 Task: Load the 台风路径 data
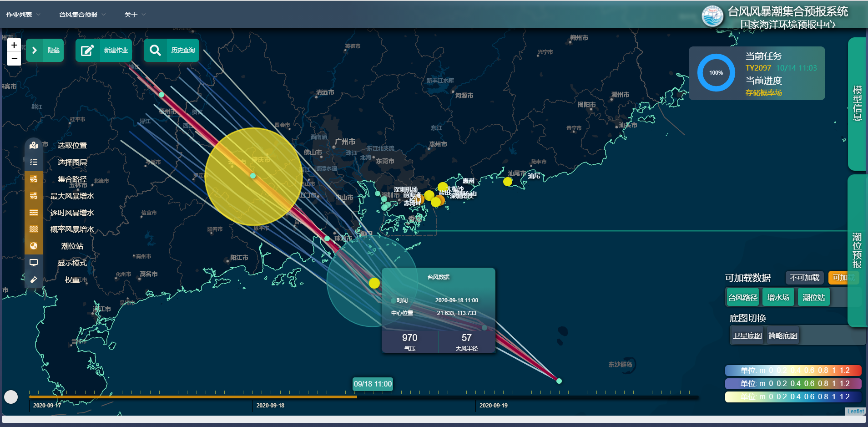[x=742, y=297]
